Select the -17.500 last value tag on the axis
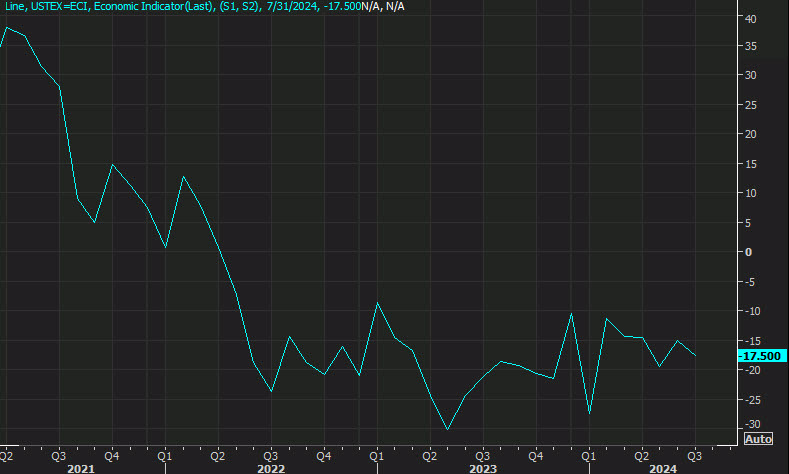 762,356
